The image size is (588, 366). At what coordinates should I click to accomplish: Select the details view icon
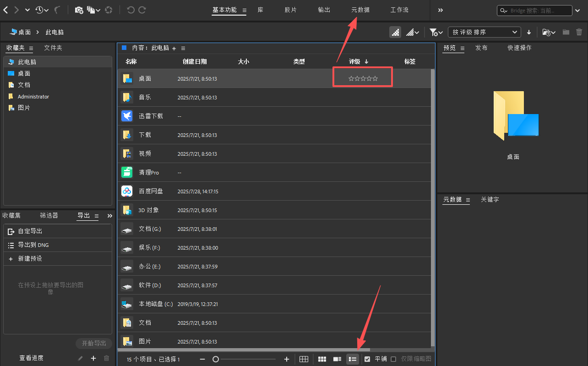tap(337, 359)
